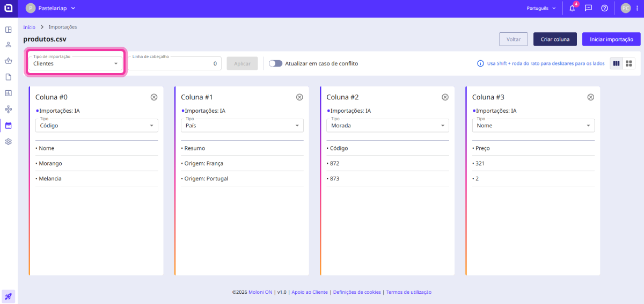Viewport: 644px width, 304px height.
Task: Open the documents page sidebar icon
Action: [x=9, y=77]
